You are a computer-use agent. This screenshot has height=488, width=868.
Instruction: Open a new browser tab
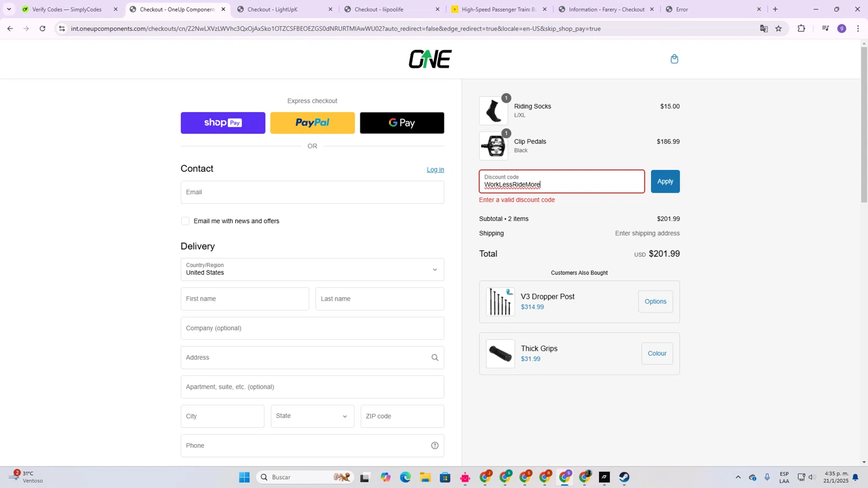[775, 9]
